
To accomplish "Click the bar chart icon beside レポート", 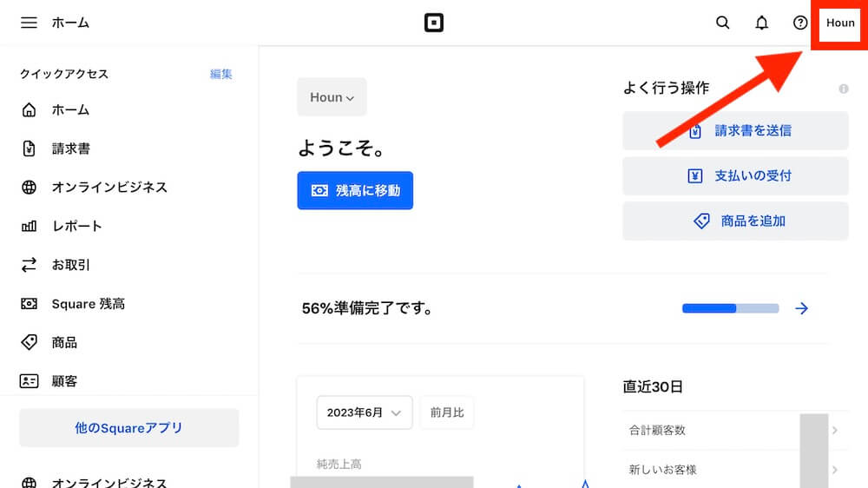I will click(29, 226).
